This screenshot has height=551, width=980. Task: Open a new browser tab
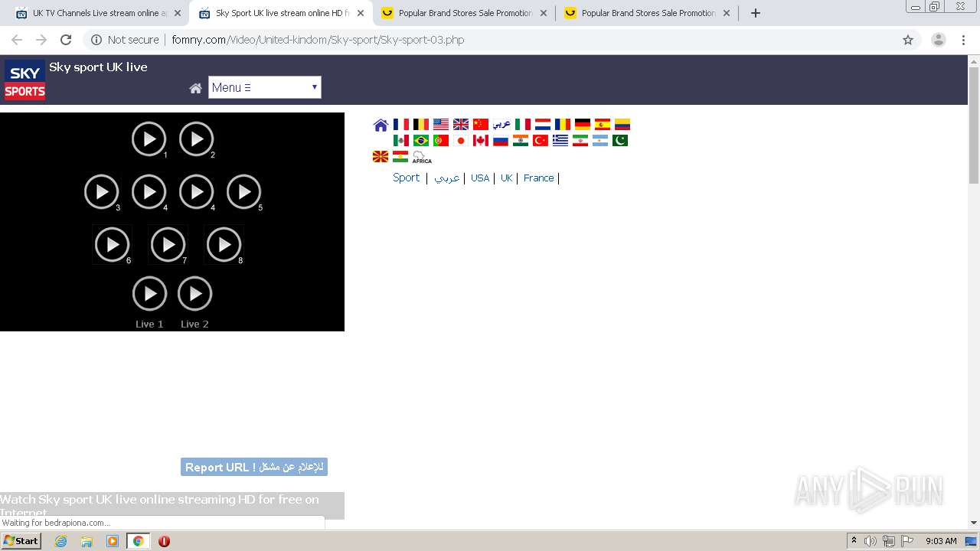[x=756, y=13]
